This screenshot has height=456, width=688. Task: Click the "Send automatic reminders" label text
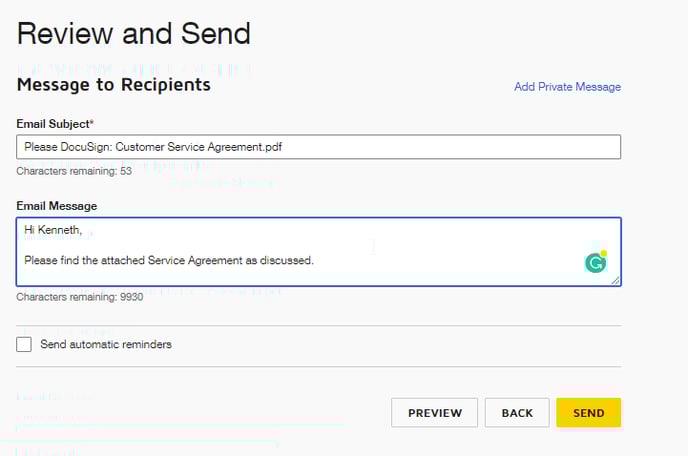coord(106,344)
